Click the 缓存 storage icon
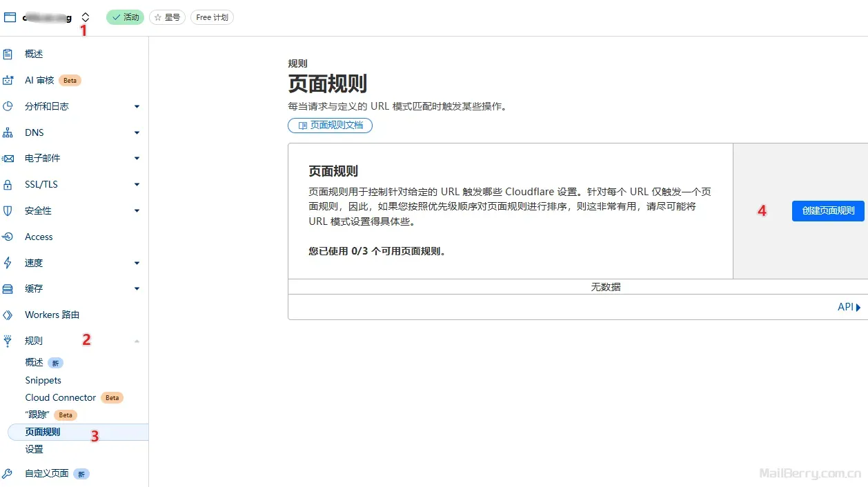This screenshot has width=868, height=487. click(x=8, y=288)
